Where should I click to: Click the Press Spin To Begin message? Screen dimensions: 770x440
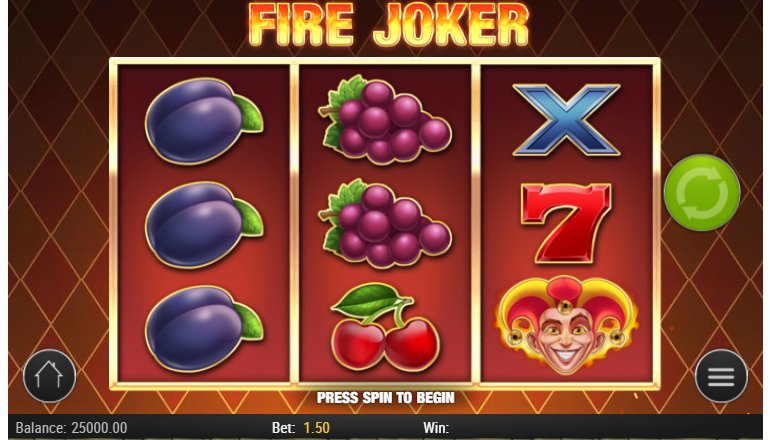tap(385, 397)
